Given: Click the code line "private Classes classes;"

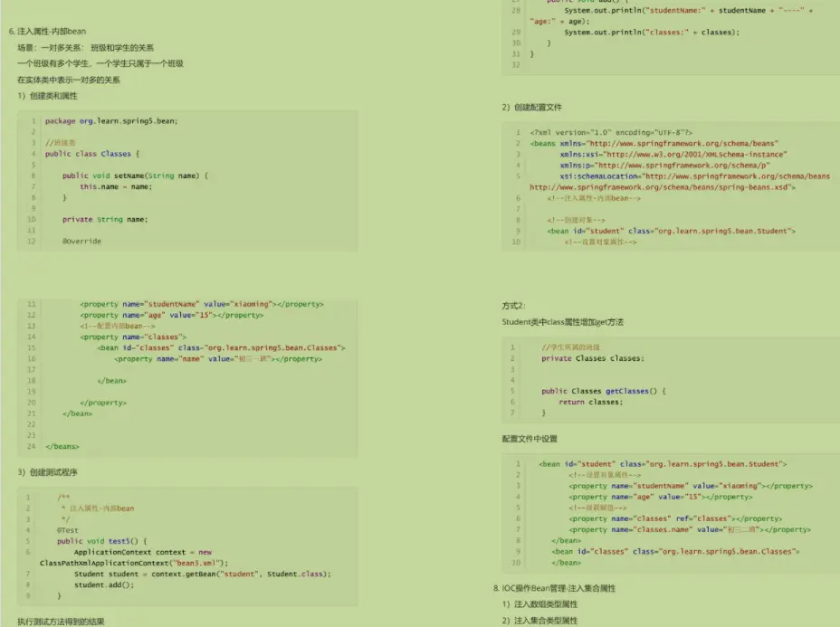Looking at the screenshot, I should pos(593,358).
